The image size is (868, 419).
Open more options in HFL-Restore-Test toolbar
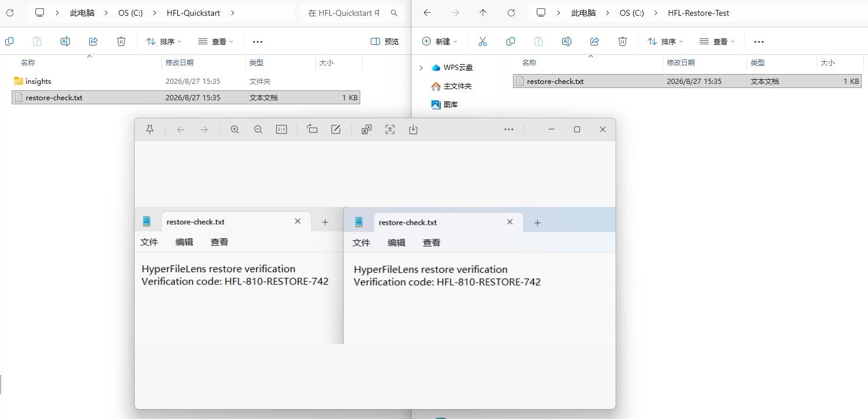(x=759, y=41)
